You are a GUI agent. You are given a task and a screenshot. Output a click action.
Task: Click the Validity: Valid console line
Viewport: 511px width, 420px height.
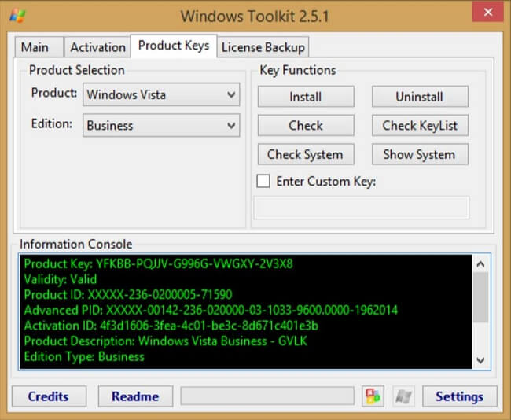pos(61,279)
